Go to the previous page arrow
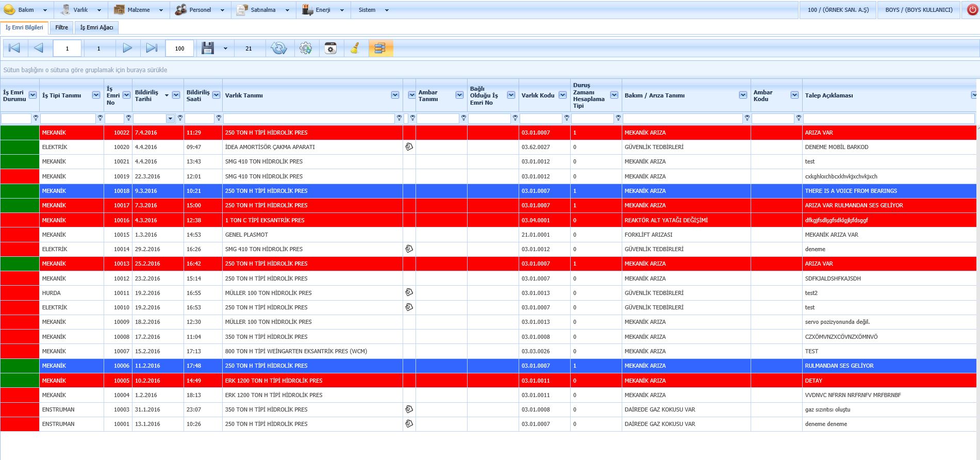This screenshot has width=980, height=460. point(39,48)
